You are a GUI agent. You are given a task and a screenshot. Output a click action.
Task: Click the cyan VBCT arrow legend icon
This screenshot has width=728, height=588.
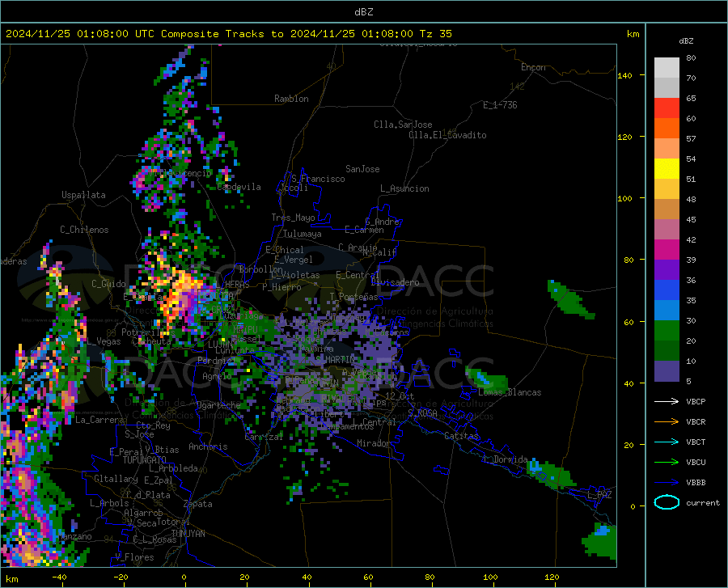(x=667, y=442)
